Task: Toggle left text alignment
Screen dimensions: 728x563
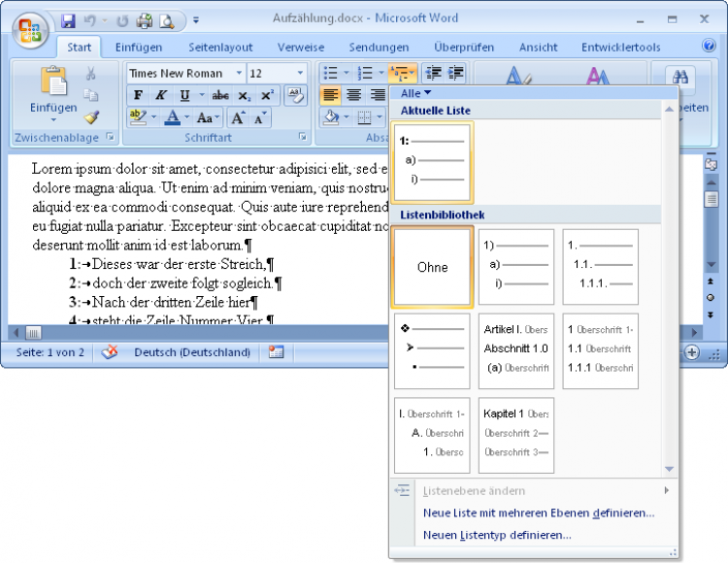Action: click(x=330, y=95)
